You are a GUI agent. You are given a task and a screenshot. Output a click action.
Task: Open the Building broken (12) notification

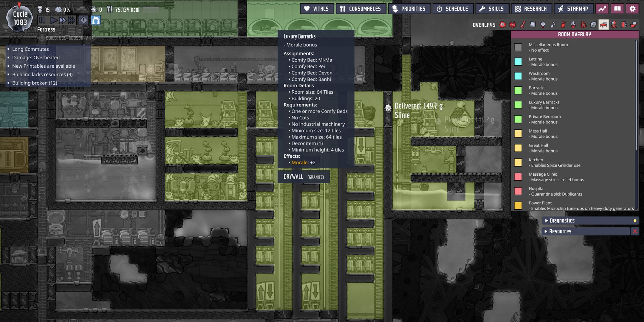coord(35,83)
